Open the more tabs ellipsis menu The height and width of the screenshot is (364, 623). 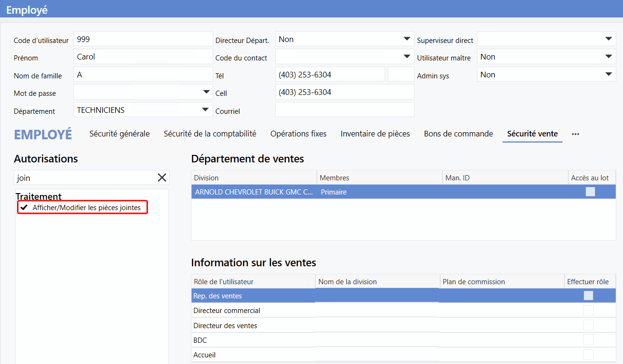point(575,134)
